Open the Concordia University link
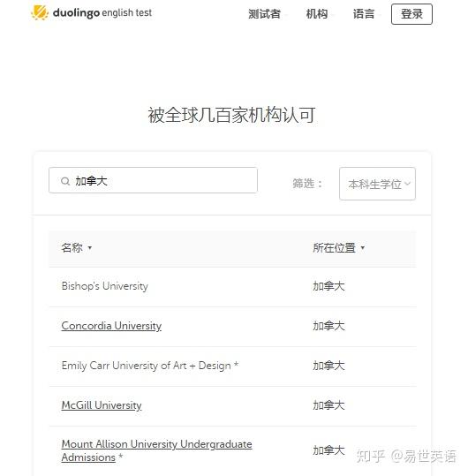Viewport: 468px width, 476px height. pos(111,326)
